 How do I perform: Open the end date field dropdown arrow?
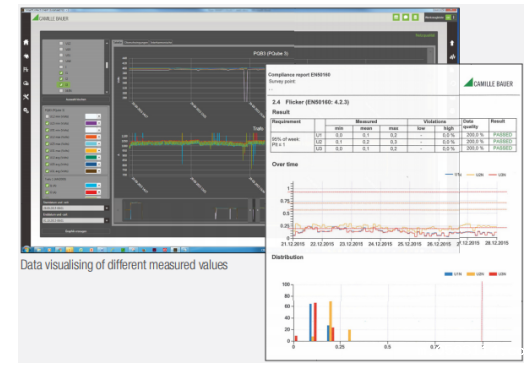pos(107,220)
